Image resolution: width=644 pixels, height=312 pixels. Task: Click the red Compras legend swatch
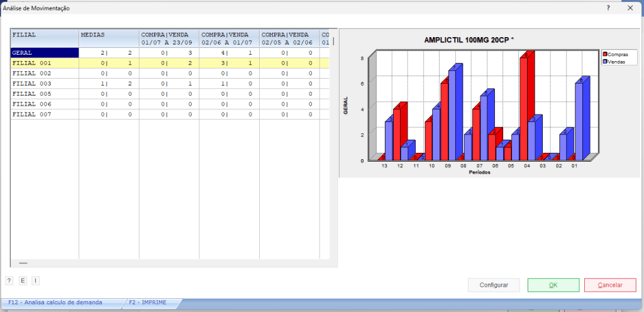(605, 55)
